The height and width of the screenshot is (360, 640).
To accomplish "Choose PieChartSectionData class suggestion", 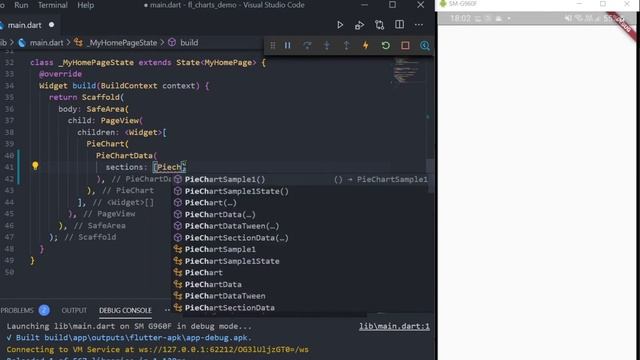I will click(302, 307).
